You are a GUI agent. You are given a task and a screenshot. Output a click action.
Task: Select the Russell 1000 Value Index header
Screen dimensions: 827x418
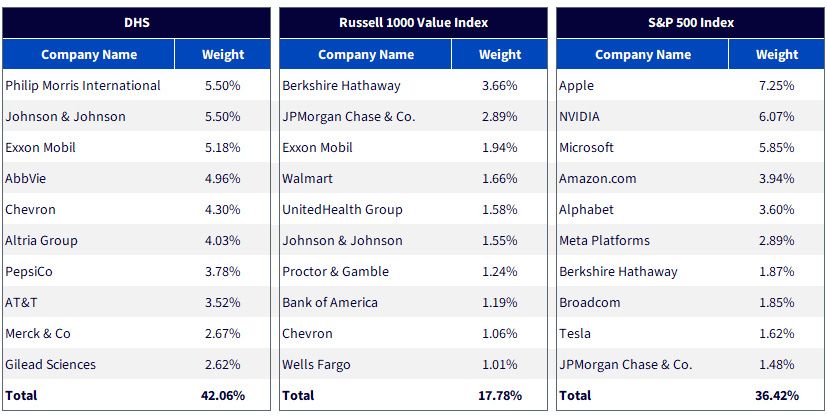tap(414, 23)
